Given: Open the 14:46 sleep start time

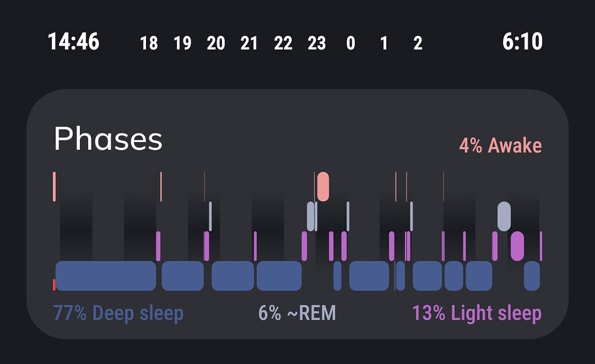Looking at the screenshot, I should (74, 41).
